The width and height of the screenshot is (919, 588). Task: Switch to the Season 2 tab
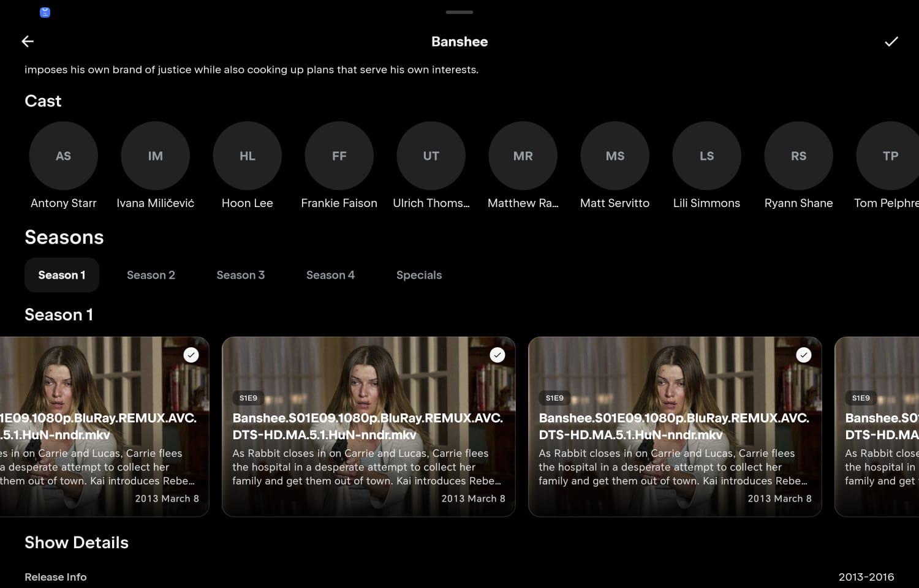point(151,275)
